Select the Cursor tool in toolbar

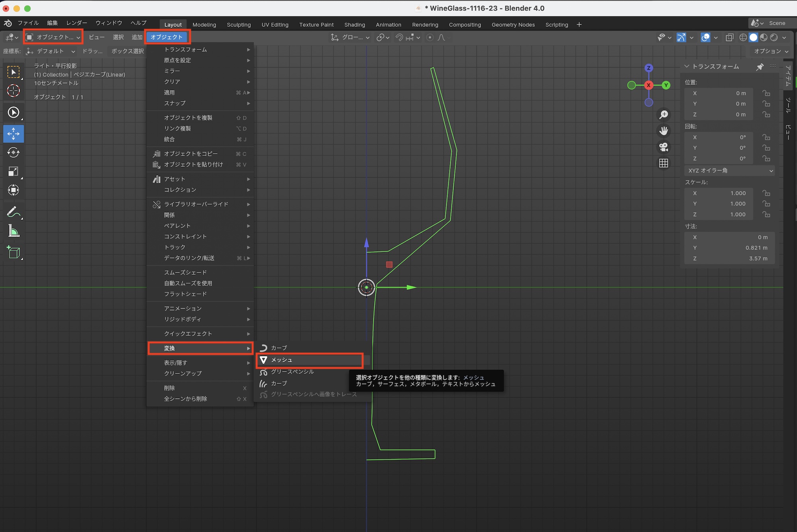pyautogui.click(x=13, y=91)
